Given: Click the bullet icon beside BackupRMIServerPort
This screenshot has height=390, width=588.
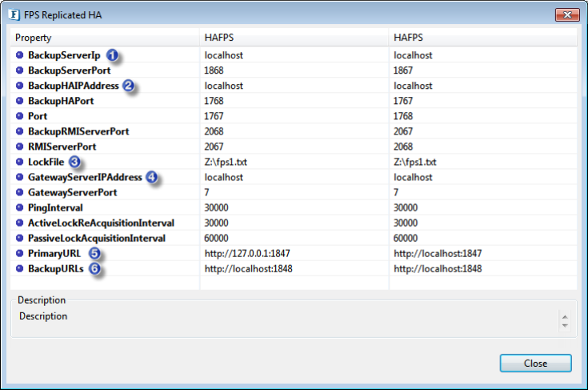Looking at the screenshot, I should (x=19, y=131).
